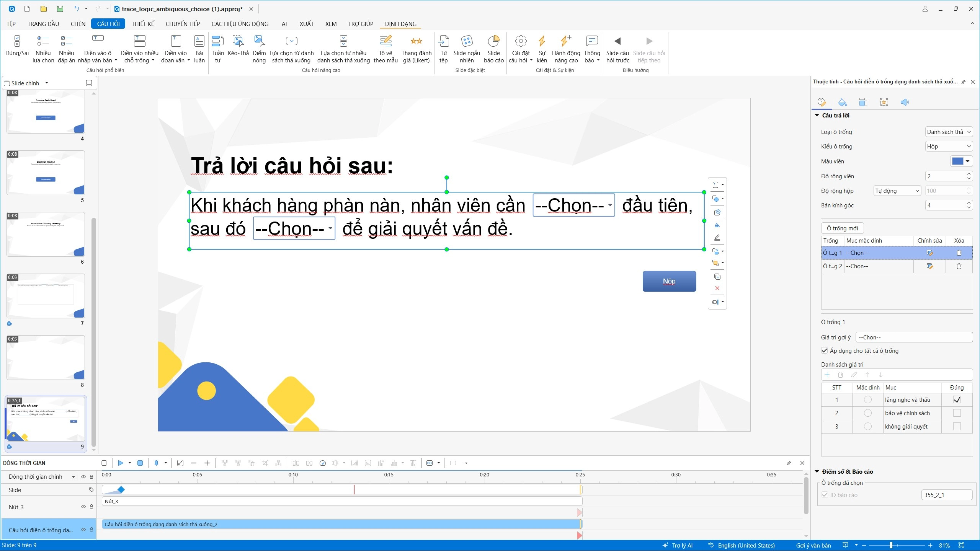Mark 'bảo vệ chính sách' as correct
Image resolution: width=980 pixels, height=551 pixels.
pos(957,413)
